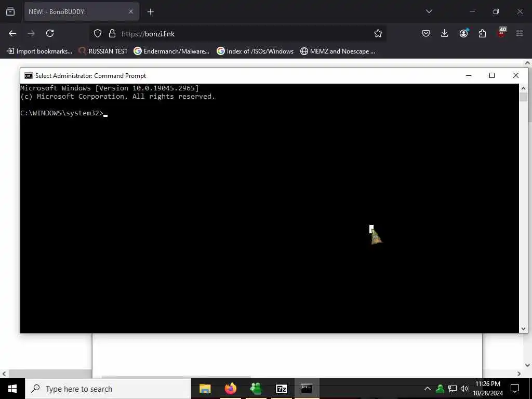Switch to Firefox on taskbar

pyautogui.click(x=230, y=389)
